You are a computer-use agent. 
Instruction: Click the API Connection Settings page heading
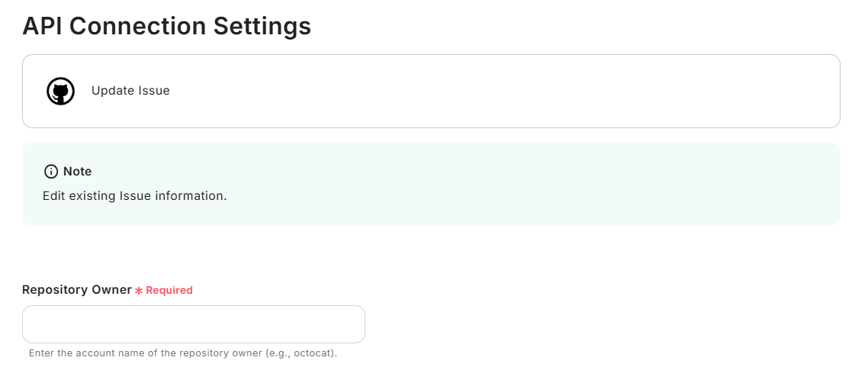(x=167, y=26)
